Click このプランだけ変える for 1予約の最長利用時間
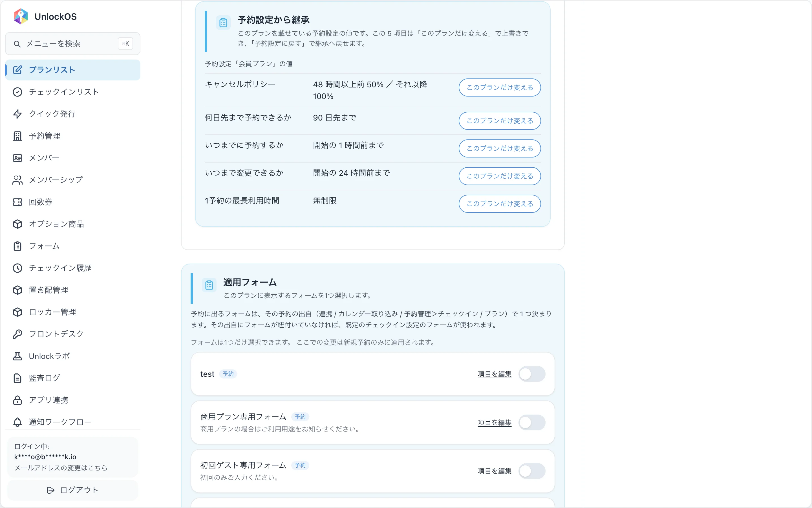Viewport: 812px width, 508px height. 500,203
